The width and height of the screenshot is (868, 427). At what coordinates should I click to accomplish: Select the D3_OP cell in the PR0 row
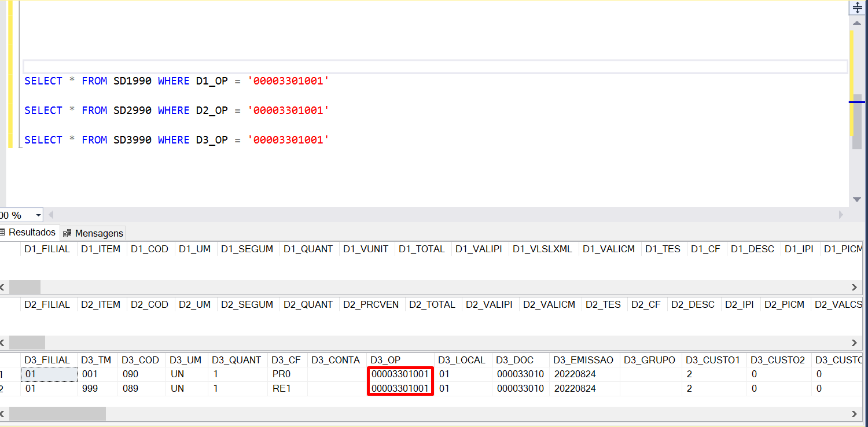pyautogui.click(x=400, y=374)
